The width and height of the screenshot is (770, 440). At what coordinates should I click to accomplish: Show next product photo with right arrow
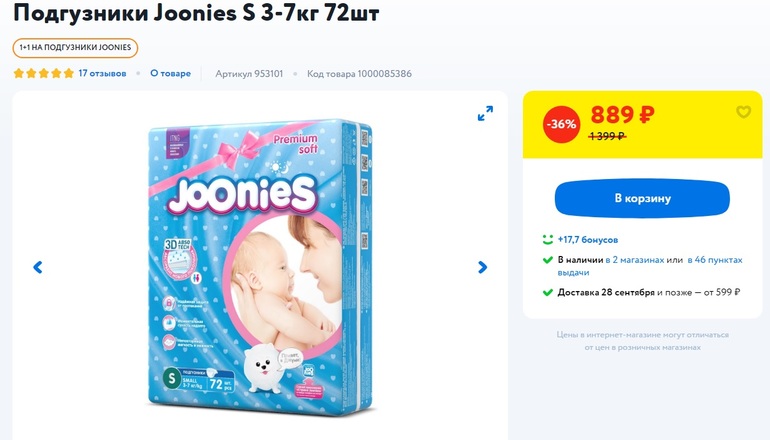pos(483,267)
